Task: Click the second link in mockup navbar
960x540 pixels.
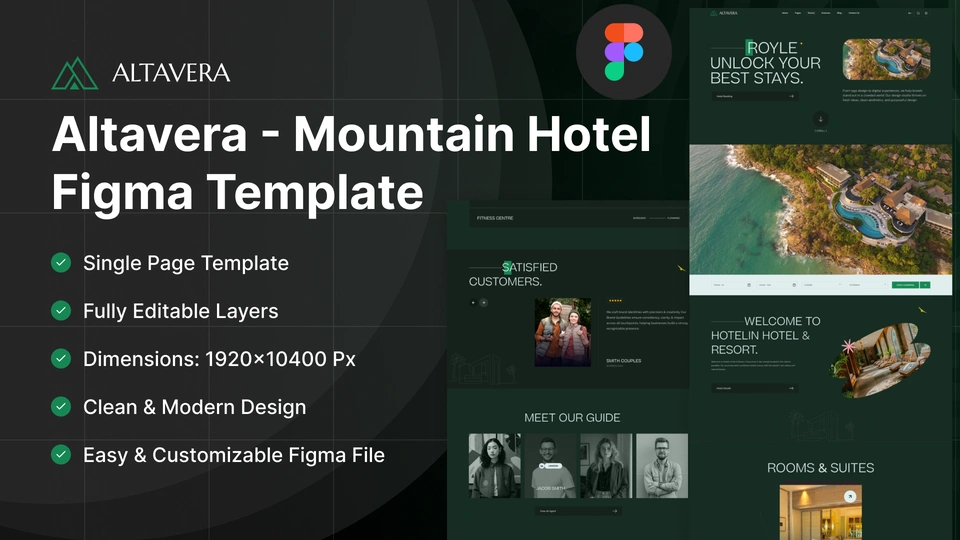Action: (798, 13)
